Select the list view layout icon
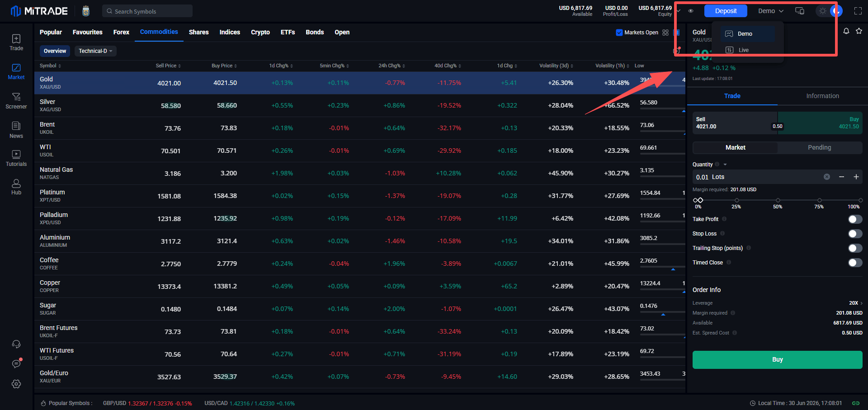Viewport: 868px width, 410px height. [x=676, y=33]
